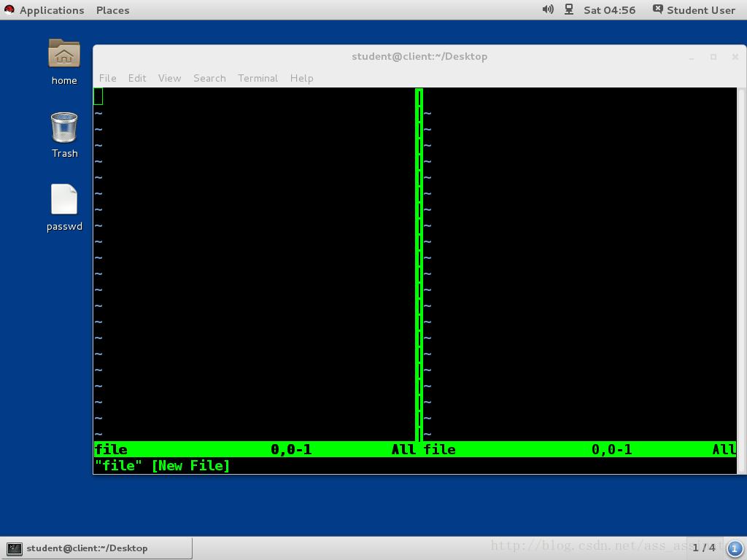The image size is (747, 560).
Task: Open the terminal Help menu
Action: tap(301, 78)
